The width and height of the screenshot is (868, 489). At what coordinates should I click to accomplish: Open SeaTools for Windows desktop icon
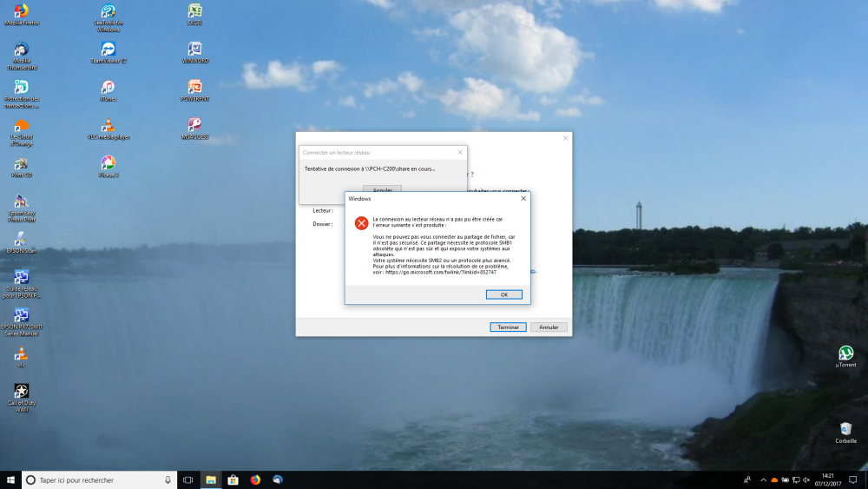108,18
